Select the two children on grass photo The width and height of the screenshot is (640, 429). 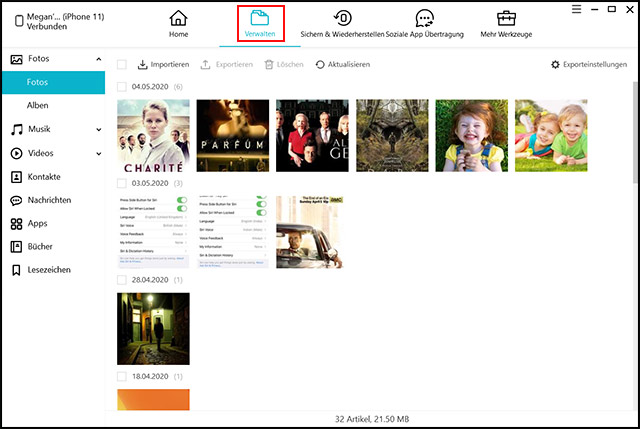click(551, 136)
